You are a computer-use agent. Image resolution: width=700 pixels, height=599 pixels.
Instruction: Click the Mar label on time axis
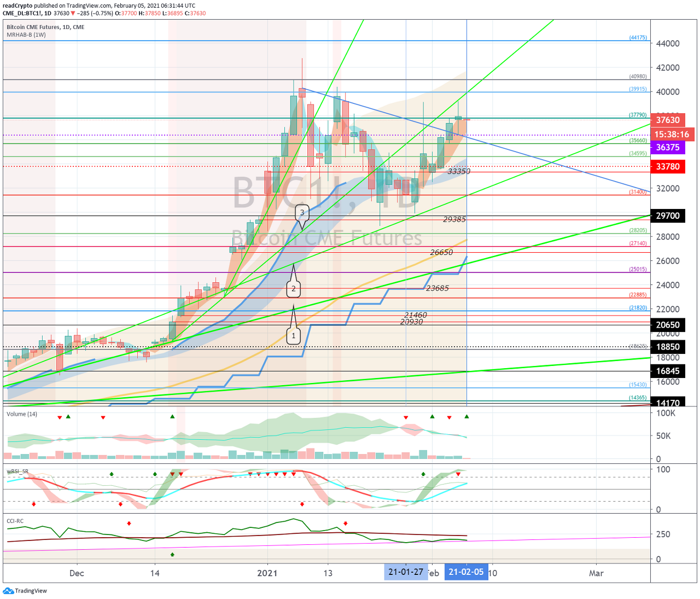[x=596, y=573]
